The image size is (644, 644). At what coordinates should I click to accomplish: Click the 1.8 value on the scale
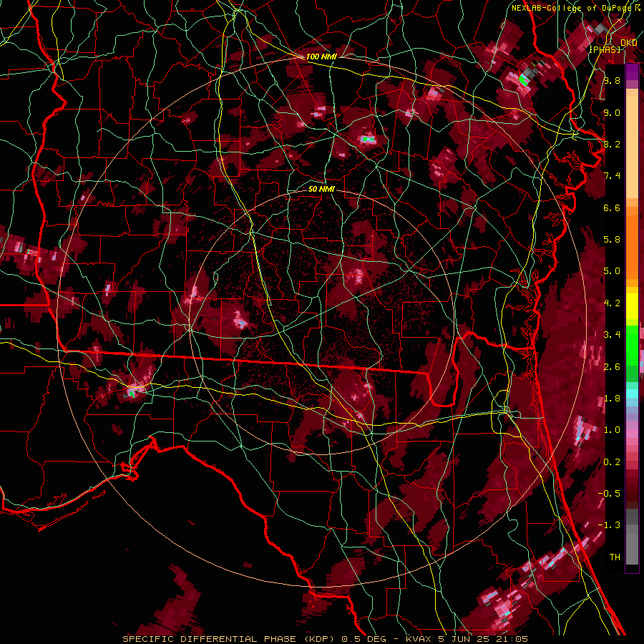612,399
